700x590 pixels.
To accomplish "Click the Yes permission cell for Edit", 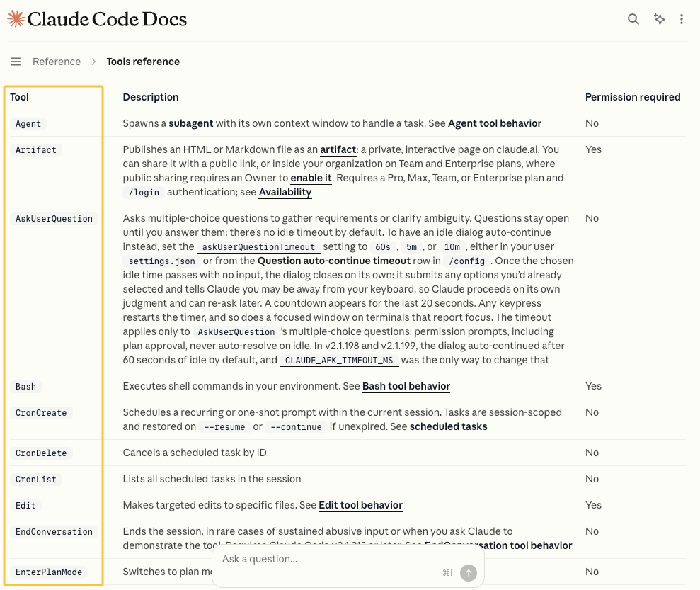I will [x=593, y=505].
